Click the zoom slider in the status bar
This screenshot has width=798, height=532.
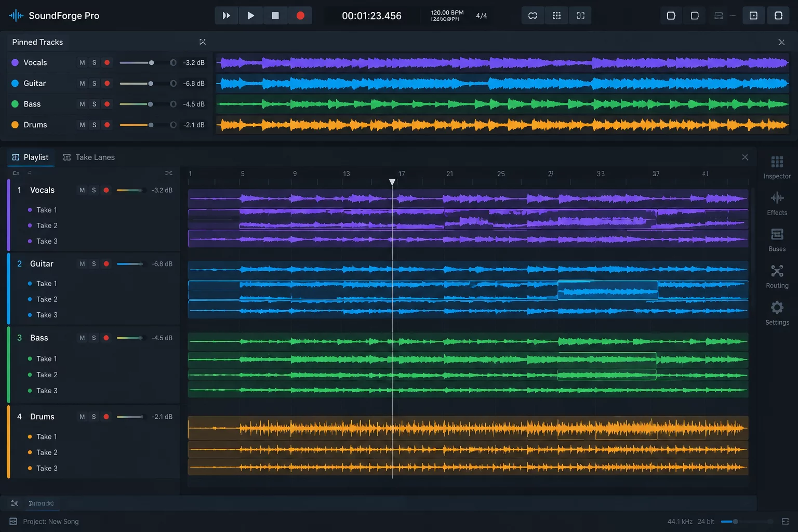pyautogui.click(x=747, y=521)
